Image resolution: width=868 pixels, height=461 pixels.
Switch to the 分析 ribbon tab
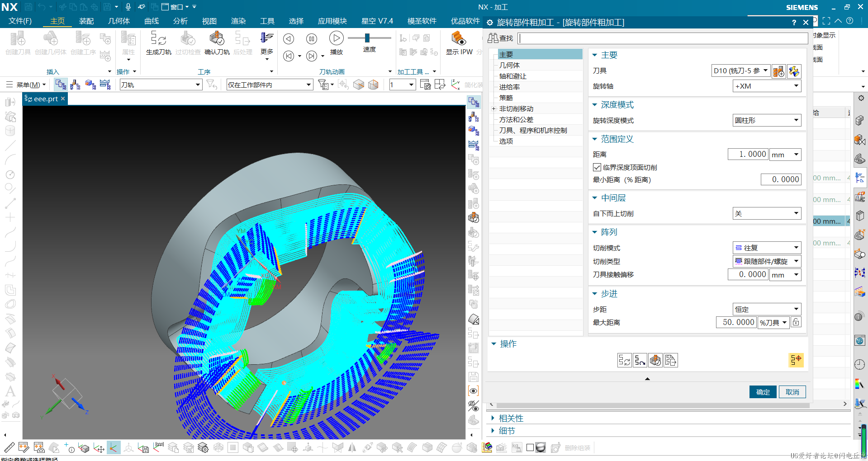pos(180,21)
